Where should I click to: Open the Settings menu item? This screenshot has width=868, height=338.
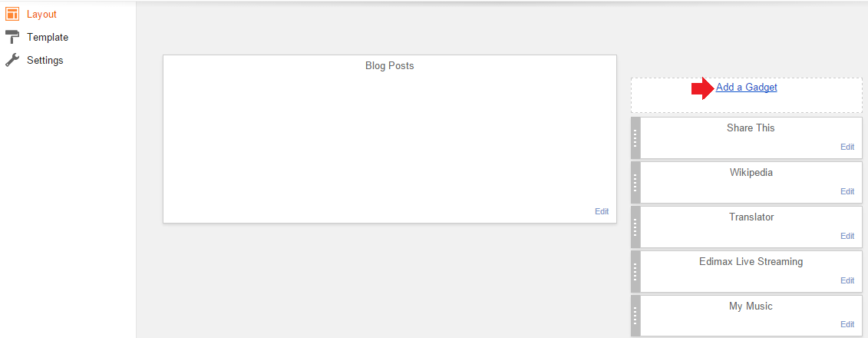tap(45, 60)
